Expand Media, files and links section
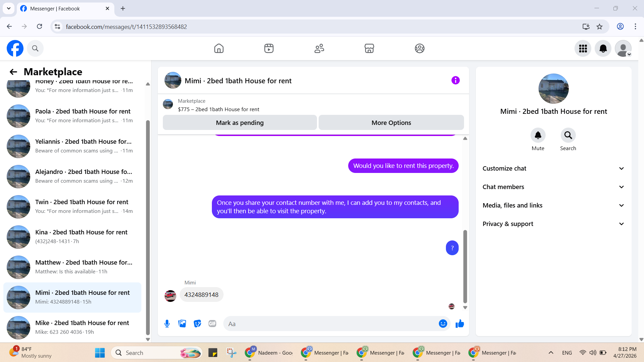 [x=554, y=206]
